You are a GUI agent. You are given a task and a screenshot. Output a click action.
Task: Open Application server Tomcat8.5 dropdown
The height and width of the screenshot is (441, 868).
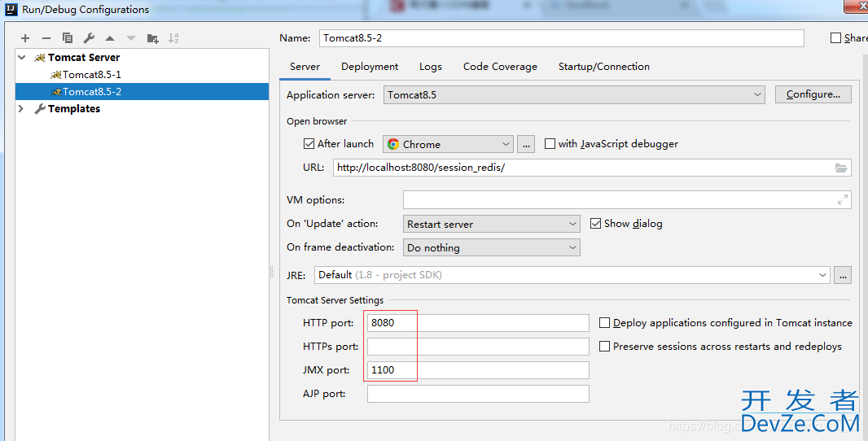coord(574,94)
